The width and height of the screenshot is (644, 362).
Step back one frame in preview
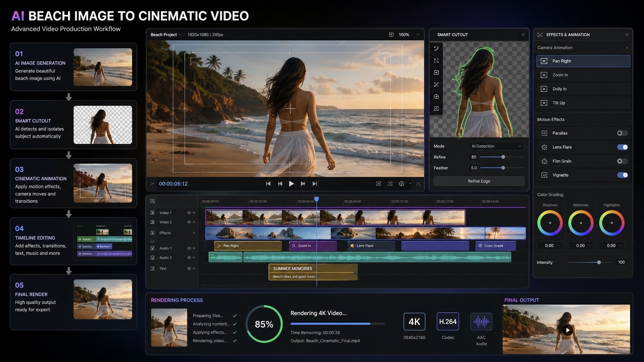coord(280,184)
